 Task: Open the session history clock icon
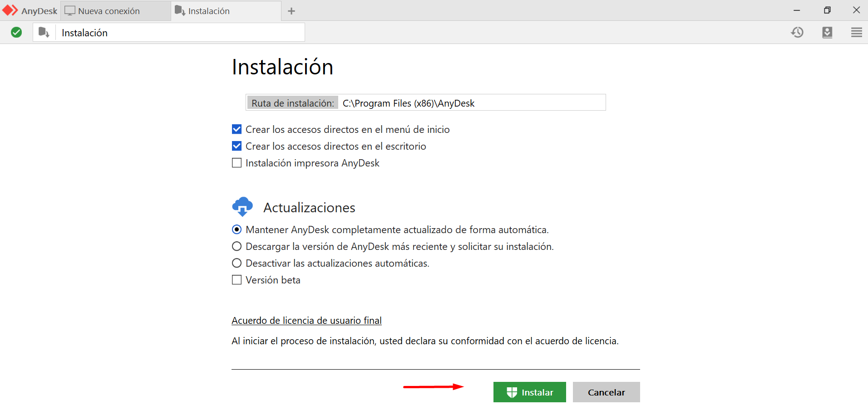[797, 32]
